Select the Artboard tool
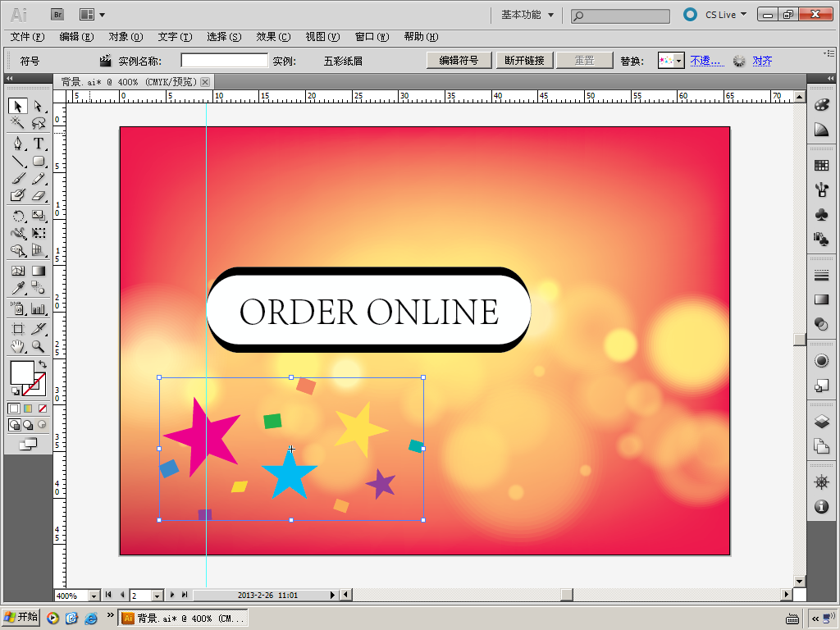This screenshot has width=840, height=630. coord(18,328)
